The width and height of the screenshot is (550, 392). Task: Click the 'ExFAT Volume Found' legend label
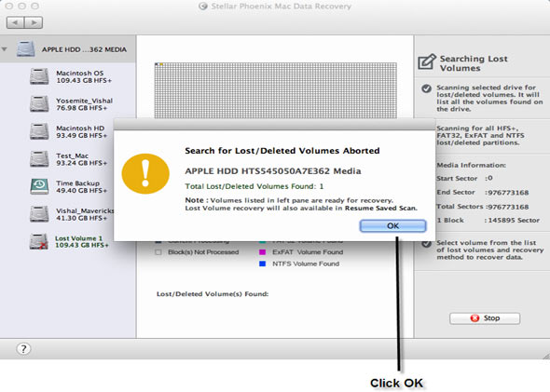[x=308, y=252]
